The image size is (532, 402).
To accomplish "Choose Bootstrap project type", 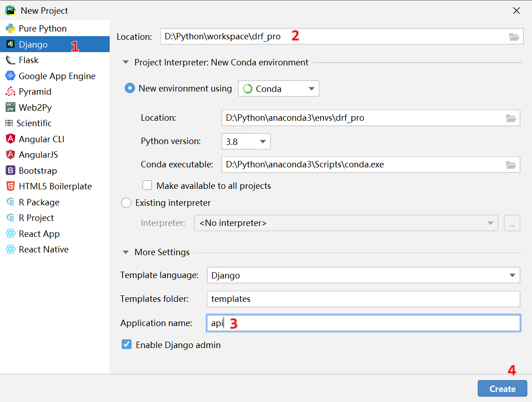I will [38, 171].
